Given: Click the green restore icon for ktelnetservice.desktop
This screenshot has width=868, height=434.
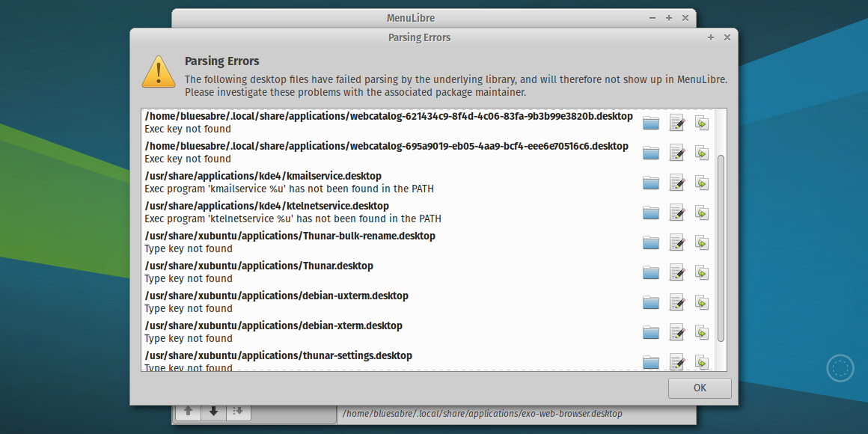Looking at the screenshot, I should click(x=702, y=213).
